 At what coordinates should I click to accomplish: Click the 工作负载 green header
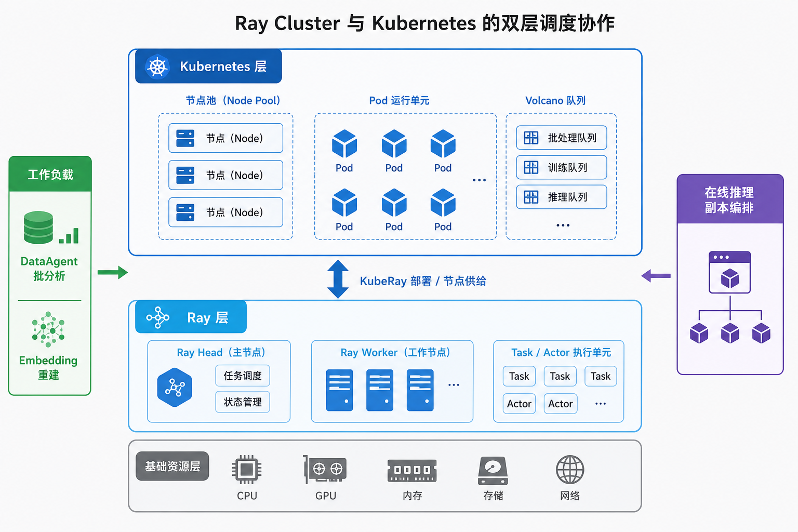50,174
